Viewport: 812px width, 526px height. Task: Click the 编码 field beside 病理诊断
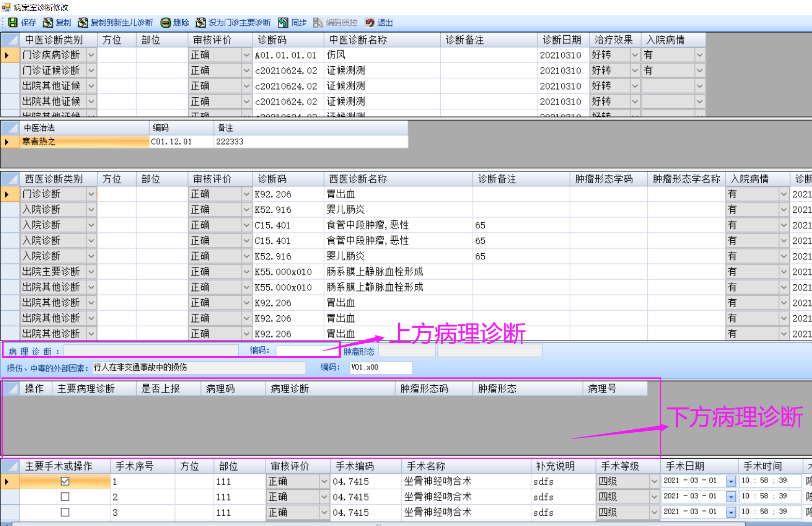[x=307, y=351]
